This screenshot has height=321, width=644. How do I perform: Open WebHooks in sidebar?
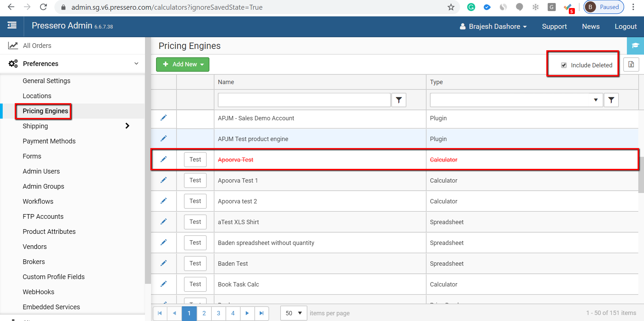point(39,292)
